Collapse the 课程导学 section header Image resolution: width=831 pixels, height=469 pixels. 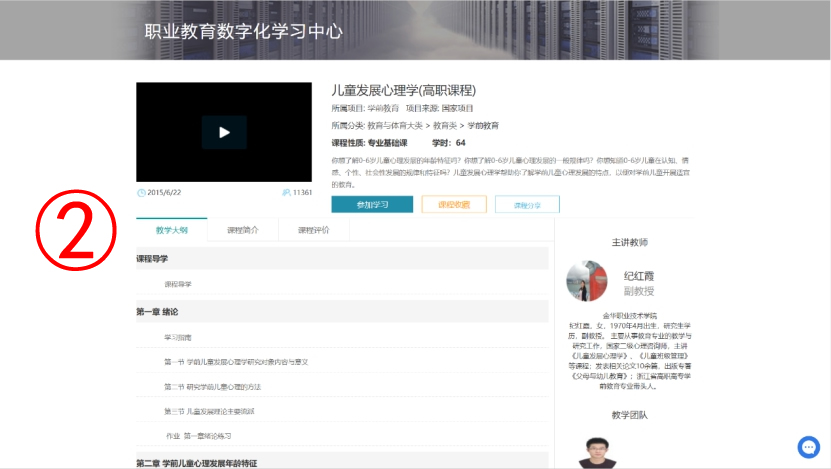click(342, 259)
